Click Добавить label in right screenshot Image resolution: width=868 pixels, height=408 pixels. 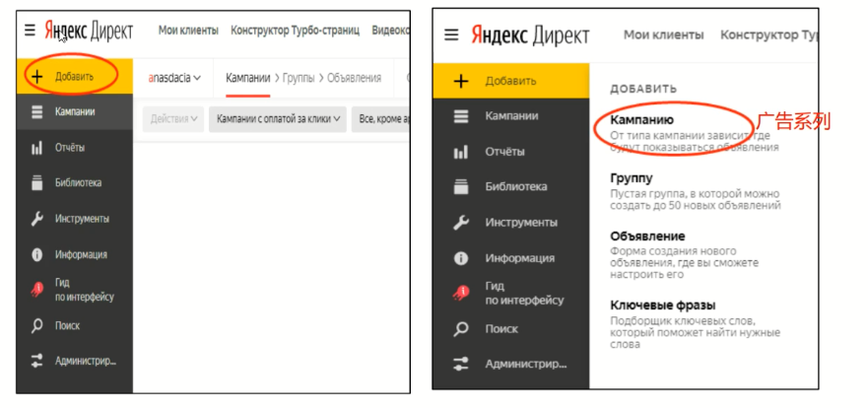click(511, 81)
